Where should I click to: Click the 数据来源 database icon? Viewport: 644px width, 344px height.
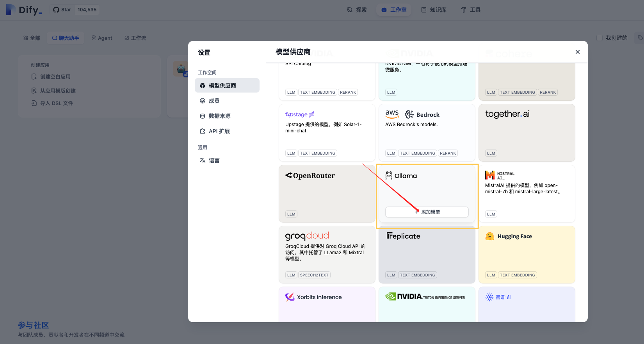(x=203, y=116)
